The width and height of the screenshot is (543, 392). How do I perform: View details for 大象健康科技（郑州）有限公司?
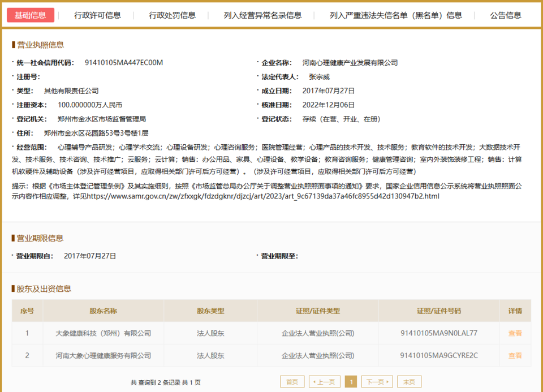click(x=515, y=333)
